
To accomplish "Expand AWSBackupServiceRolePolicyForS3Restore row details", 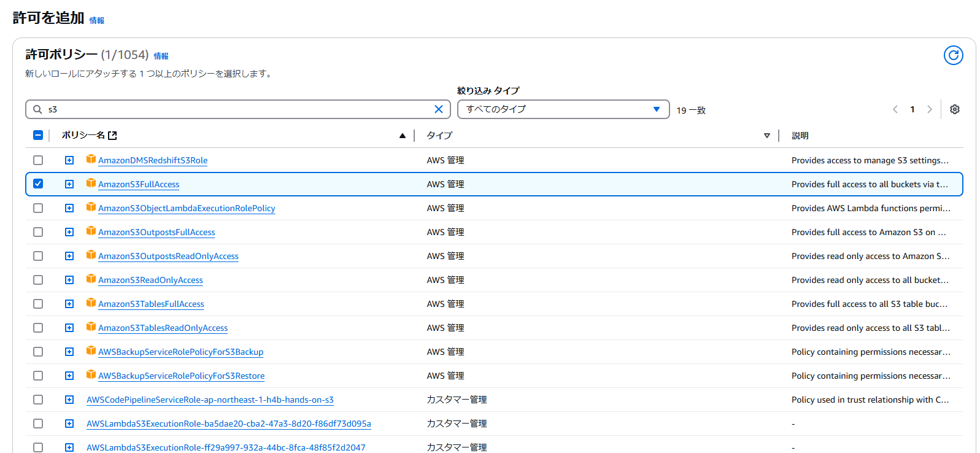I will tap(69, 376).
